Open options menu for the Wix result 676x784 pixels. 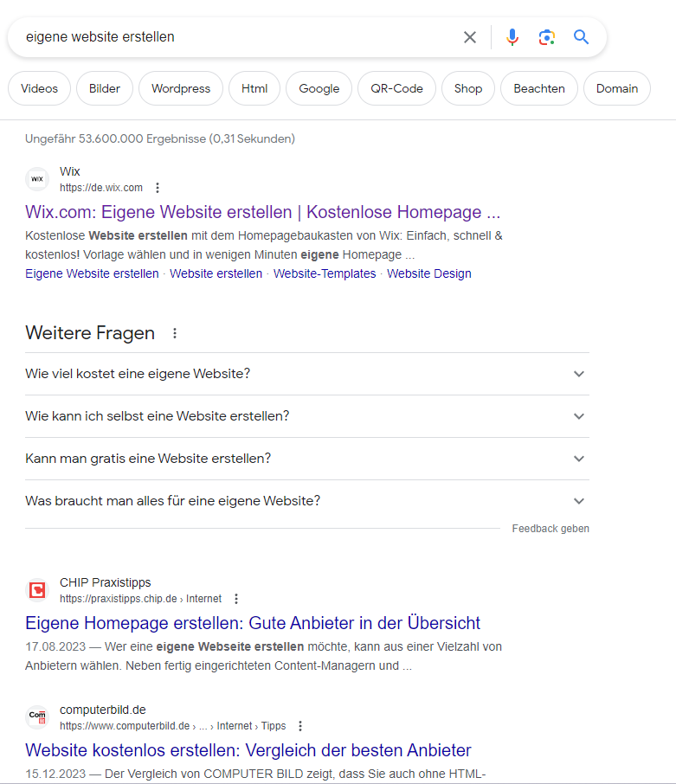(158, 188)
